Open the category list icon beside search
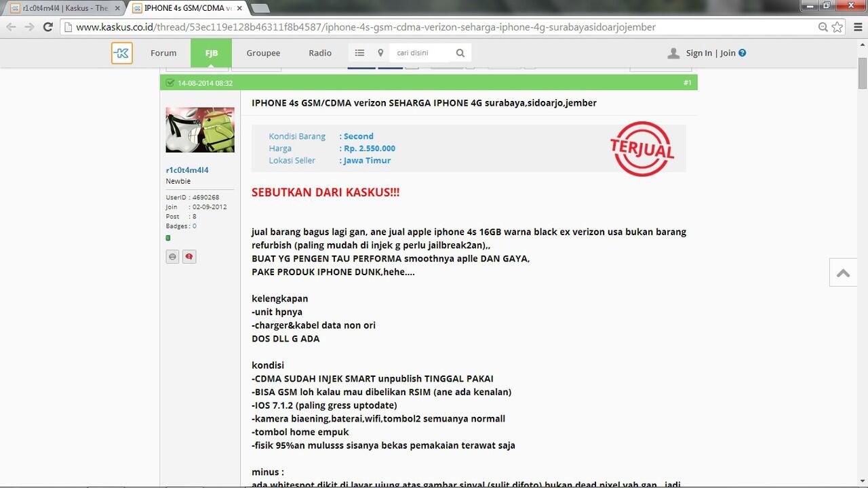 359,53
